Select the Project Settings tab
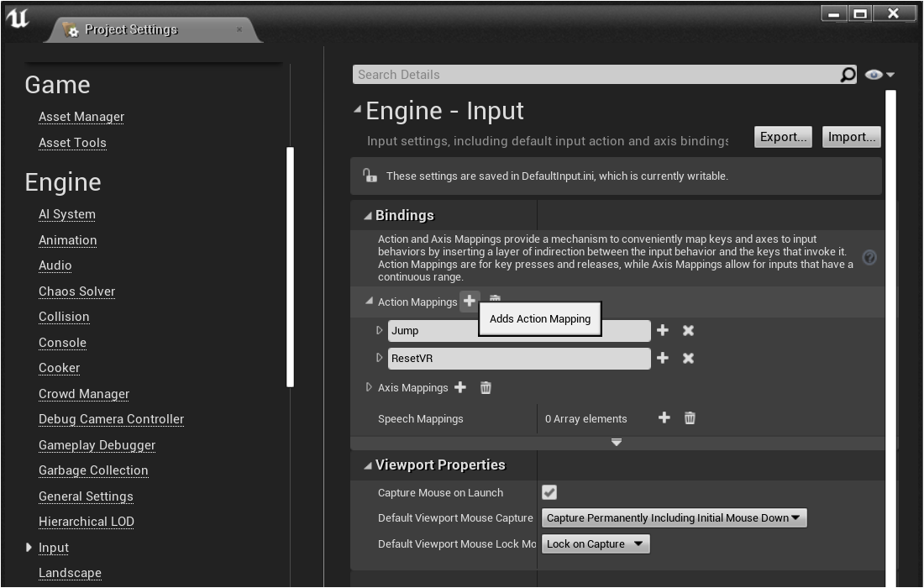 131,29
